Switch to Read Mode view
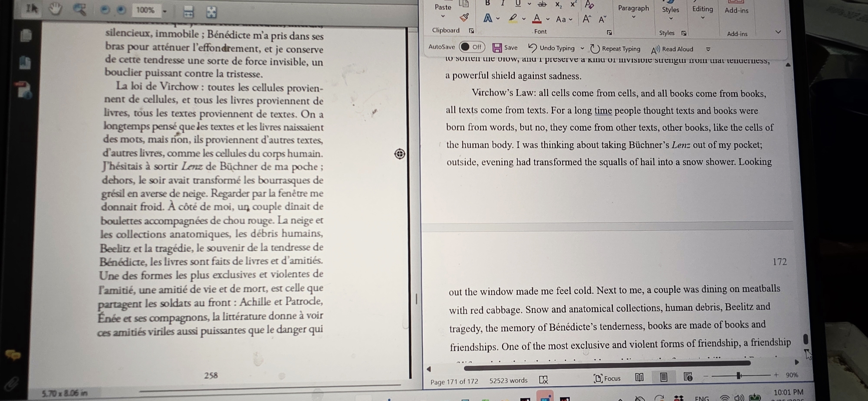Image resolution: width=868 pixels, height=401 pixels. [639, 378]
